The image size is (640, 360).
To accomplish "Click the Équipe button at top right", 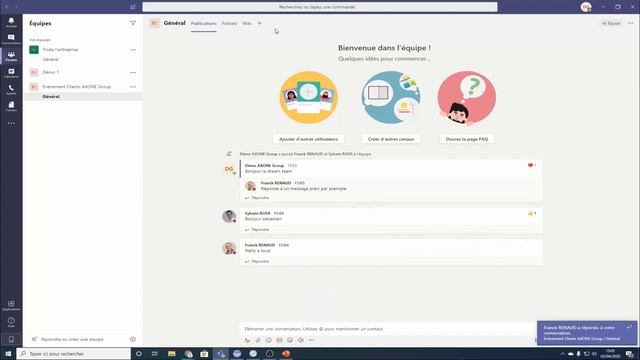I will [x=611, y=24].
